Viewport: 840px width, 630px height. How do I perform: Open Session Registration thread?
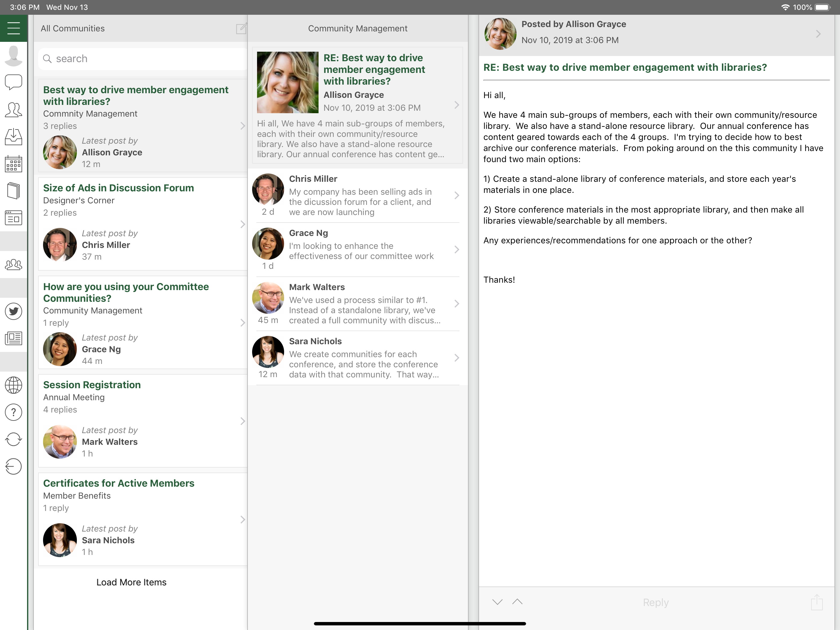coord(143,421)
